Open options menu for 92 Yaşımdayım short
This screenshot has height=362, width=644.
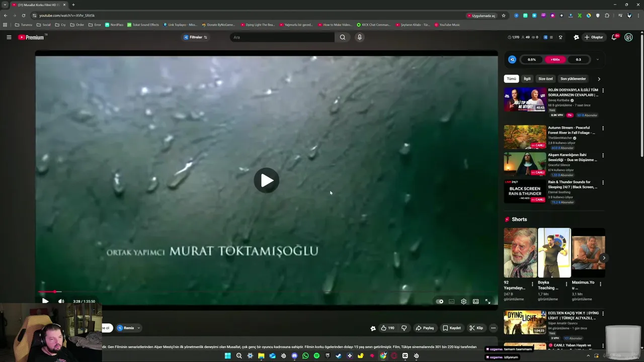[x=532, y=284]
